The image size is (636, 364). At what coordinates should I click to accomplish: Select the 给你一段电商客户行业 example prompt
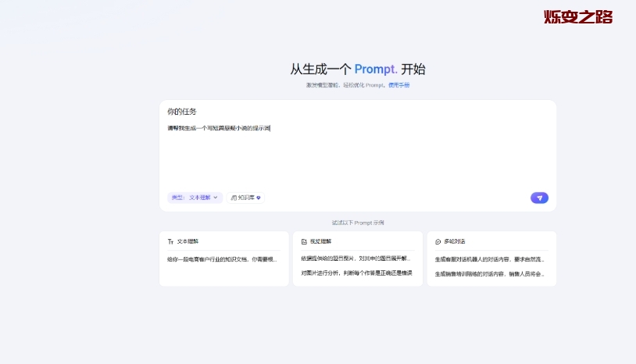pyautogui.click(x=222, y=259)
